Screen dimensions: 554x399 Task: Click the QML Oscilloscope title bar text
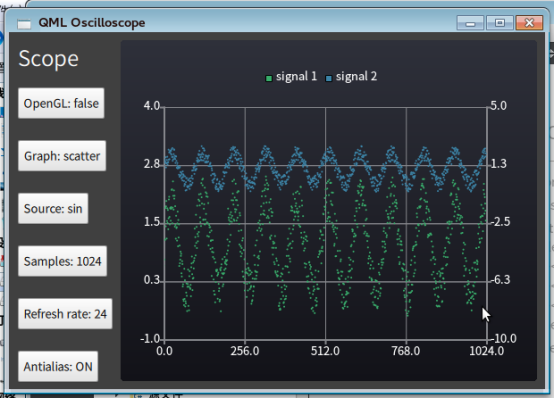92,23
